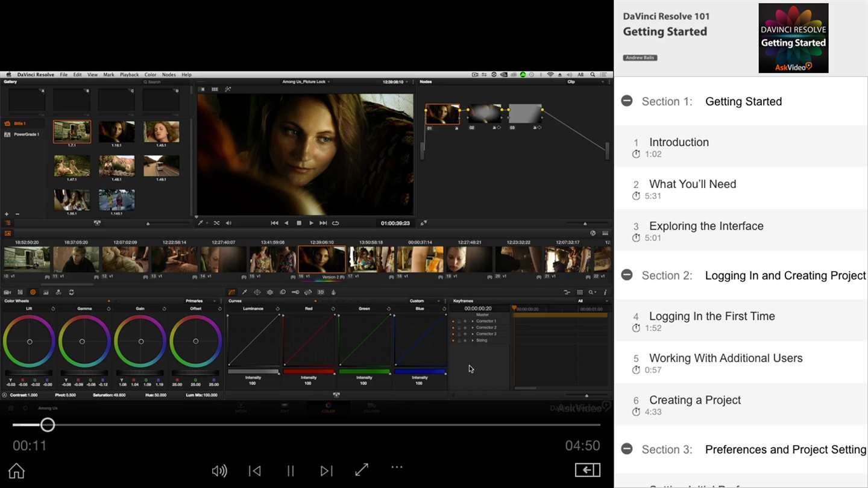Viewport: 868px width, 488px height.
Task: Toggle Corrector 1 keyframe enable dot
Action: [453, 321]
